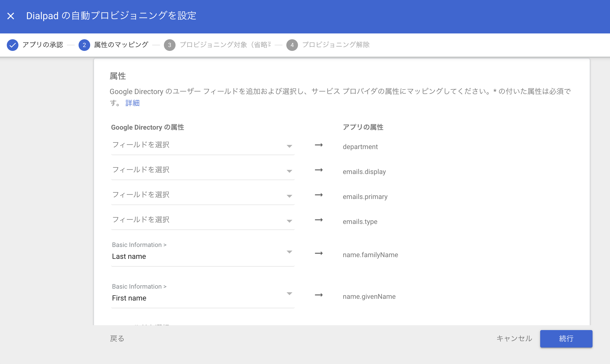This screenshot has height=364, width=610.
Task: Click mapping arrow next to emails.display
Action: [x=319, y=170]
